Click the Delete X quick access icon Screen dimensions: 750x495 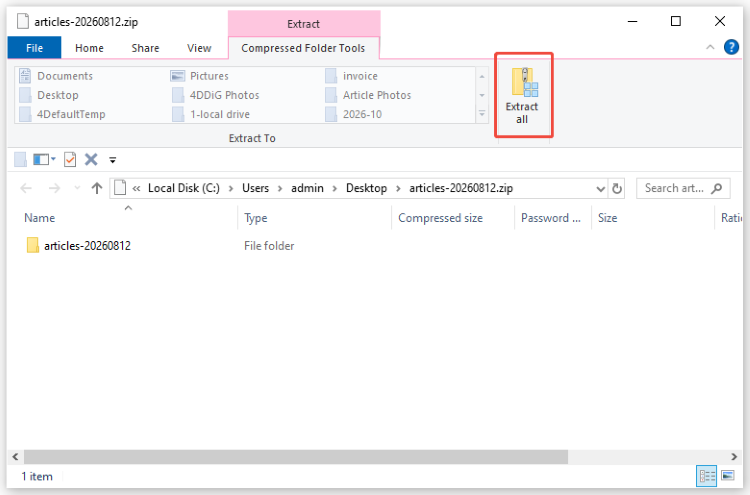[x=91, y=159]
